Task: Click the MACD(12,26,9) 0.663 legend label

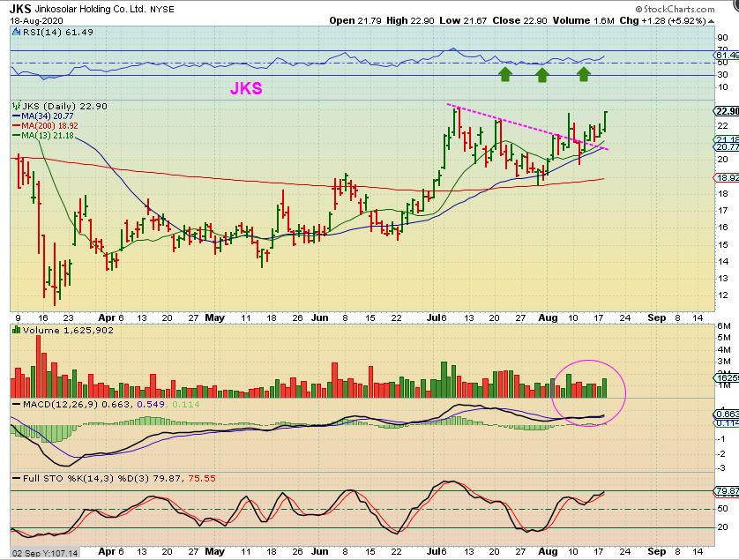Action: 78,405
